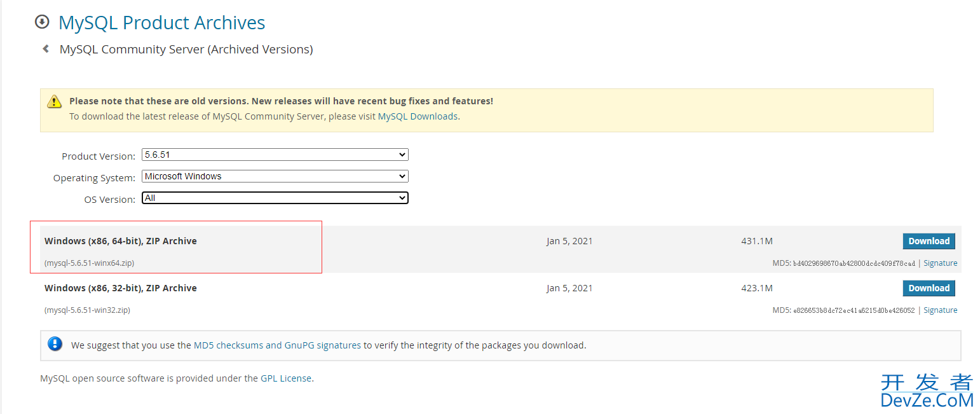Open the GPL License link
The image size is (980, 414).
[x=286, y=378]
